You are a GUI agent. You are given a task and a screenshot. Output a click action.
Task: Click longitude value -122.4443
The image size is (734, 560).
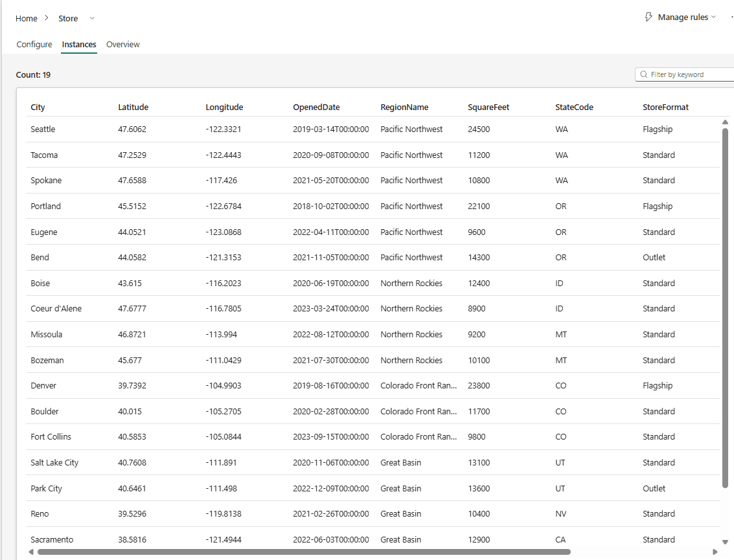224,155
